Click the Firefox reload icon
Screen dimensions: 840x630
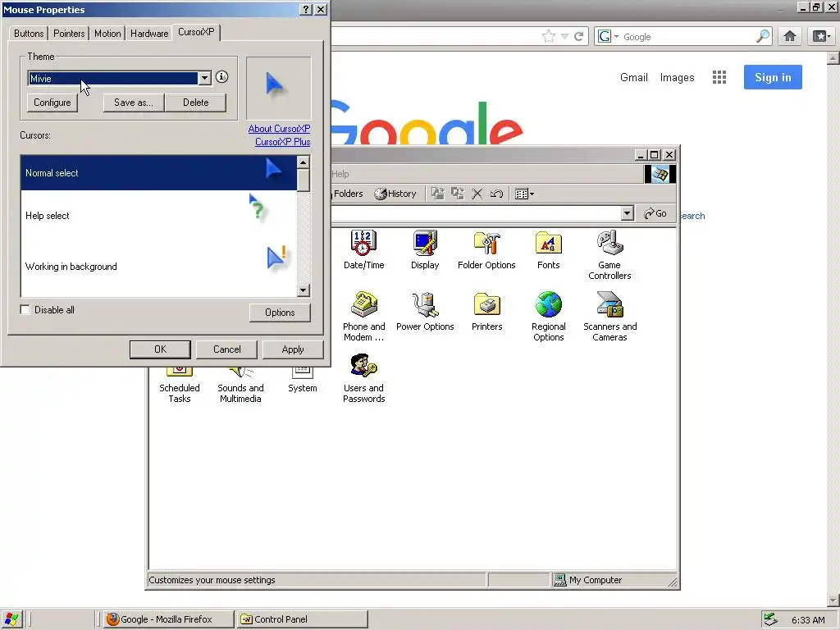[578, 36]
